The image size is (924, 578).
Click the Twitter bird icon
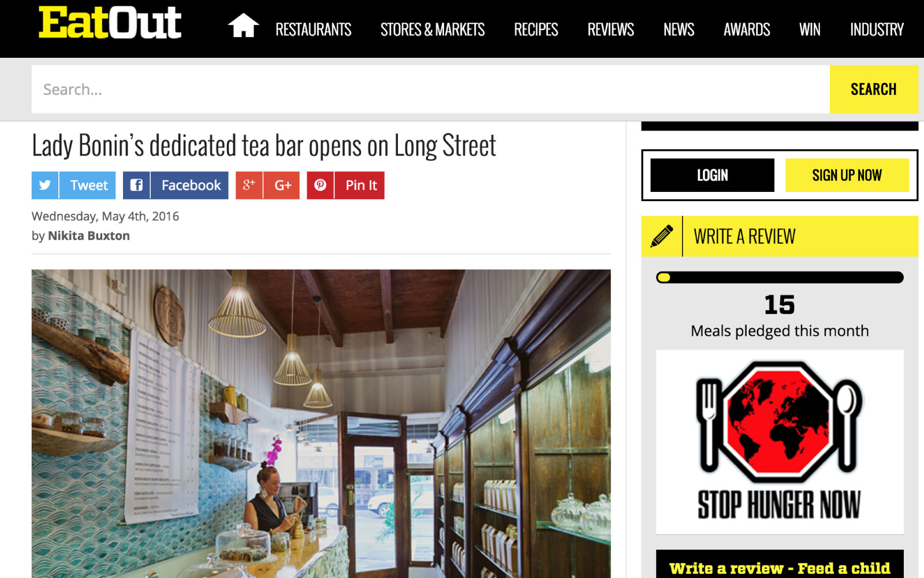point(45,186)
